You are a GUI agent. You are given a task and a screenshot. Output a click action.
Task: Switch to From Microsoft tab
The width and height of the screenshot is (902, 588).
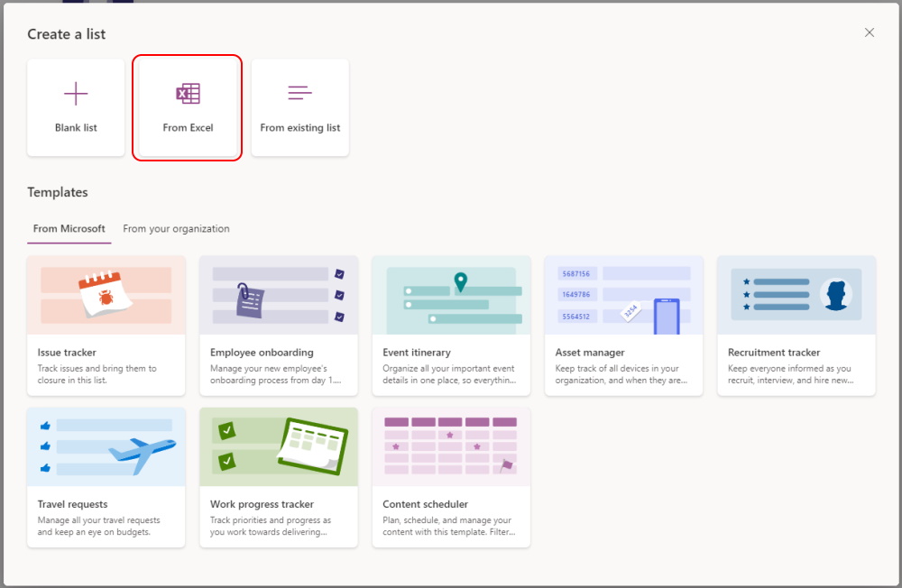pyautogui.click(x=69, y=229)
